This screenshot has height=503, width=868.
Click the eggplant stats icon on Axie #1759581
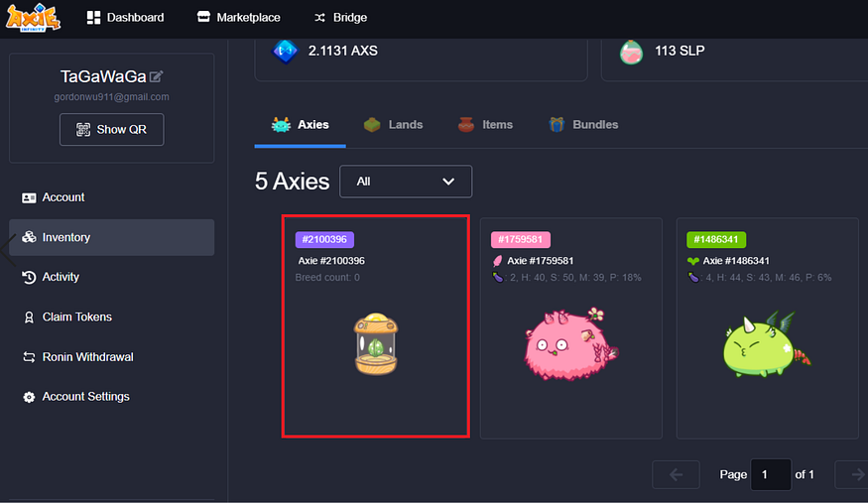(x=498, y=277)
